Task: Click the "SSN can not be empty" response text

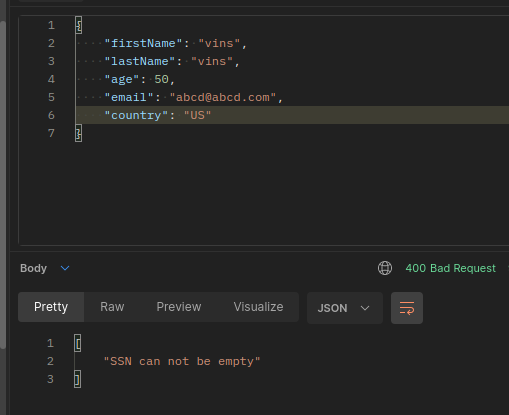Action: pyautogui.click(x=182, y=361)
